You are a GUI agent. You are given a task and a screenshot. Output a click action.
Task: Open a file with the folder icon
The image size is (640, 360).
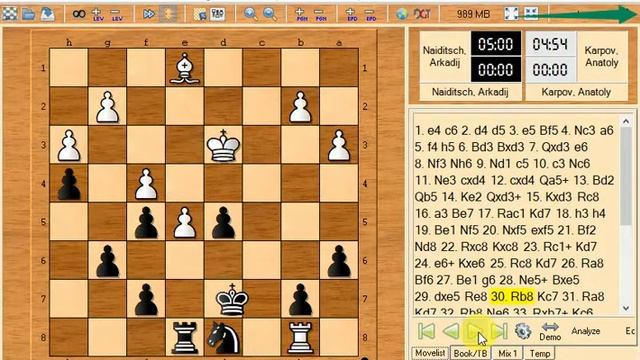pos(29,14)
